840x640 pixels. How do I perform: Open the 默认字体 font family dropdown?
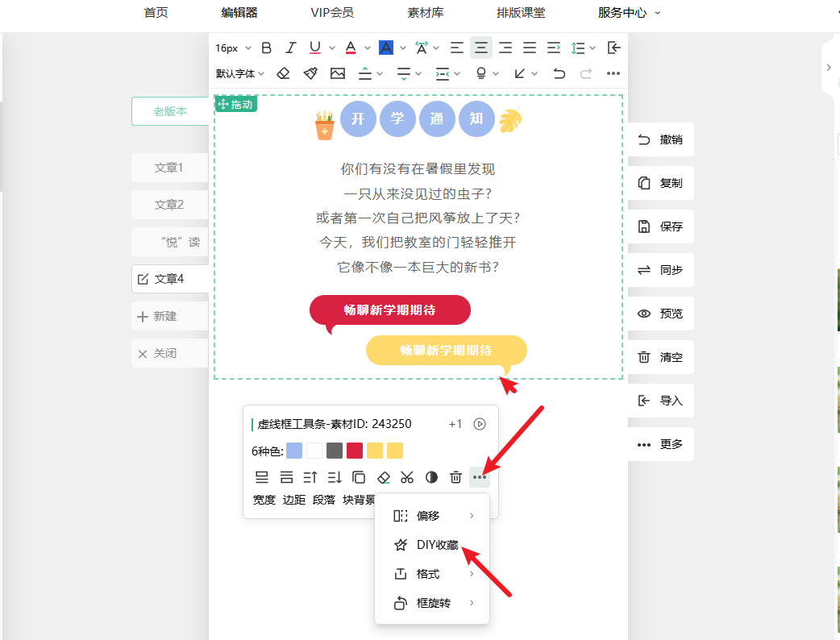pos(240,73)
